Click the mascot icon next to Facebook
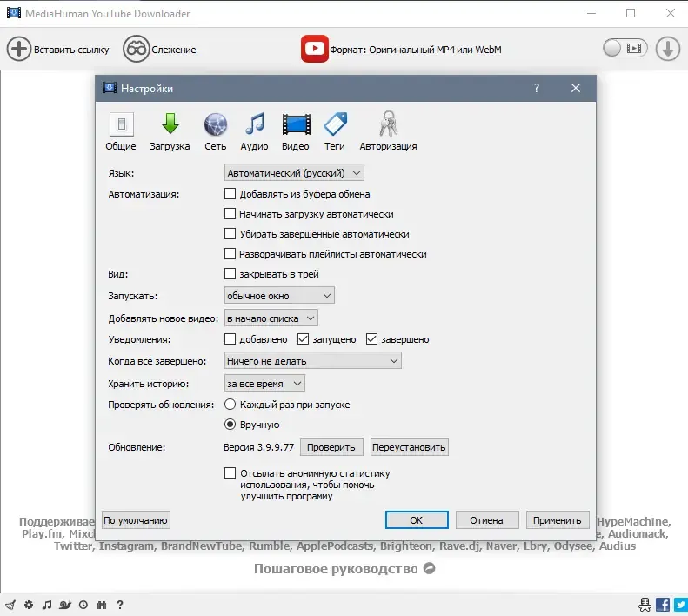Image resolution: width=688 pixels, height=616 pixels. (645, 605)
